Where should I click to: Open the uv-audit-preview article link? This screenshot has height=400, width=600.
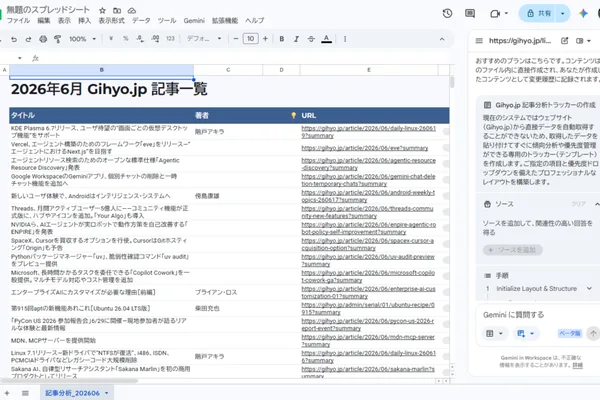click(368, 260)
